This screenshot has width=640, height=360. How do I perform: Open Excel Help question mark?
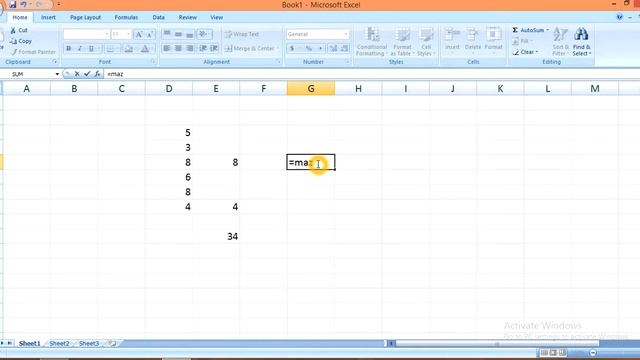pos(620,17)
